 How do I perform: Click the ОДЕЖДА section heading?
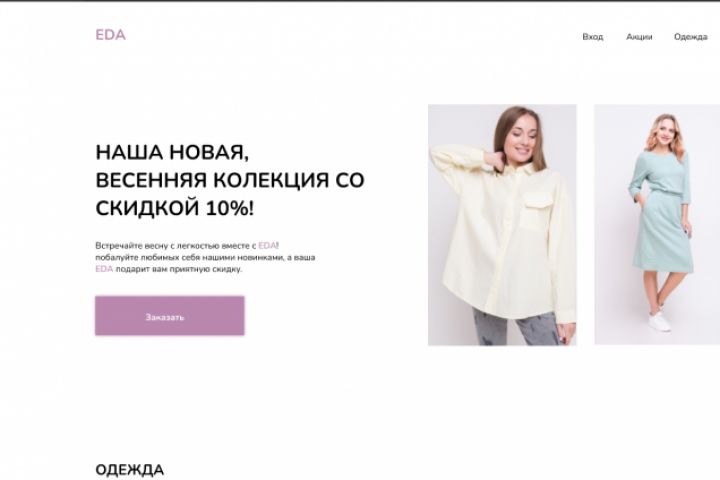click(129, 469)
